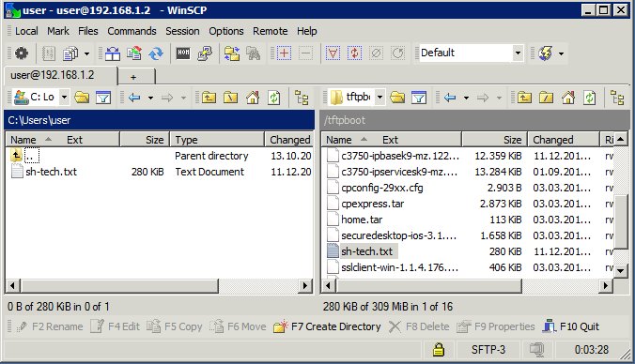Click the Clear Selection slashed circle icon
The height and width of the screenshot is (364, 635).
coord(377,53)
